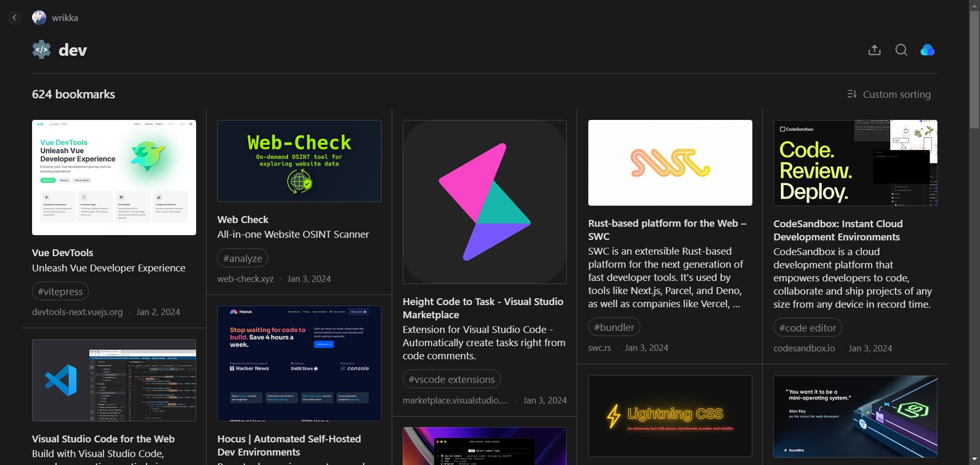Open Visual Studio Code for the Web title
Image resolution: width=980 pixels, height=465 pixels.
[x=103, y=439]
